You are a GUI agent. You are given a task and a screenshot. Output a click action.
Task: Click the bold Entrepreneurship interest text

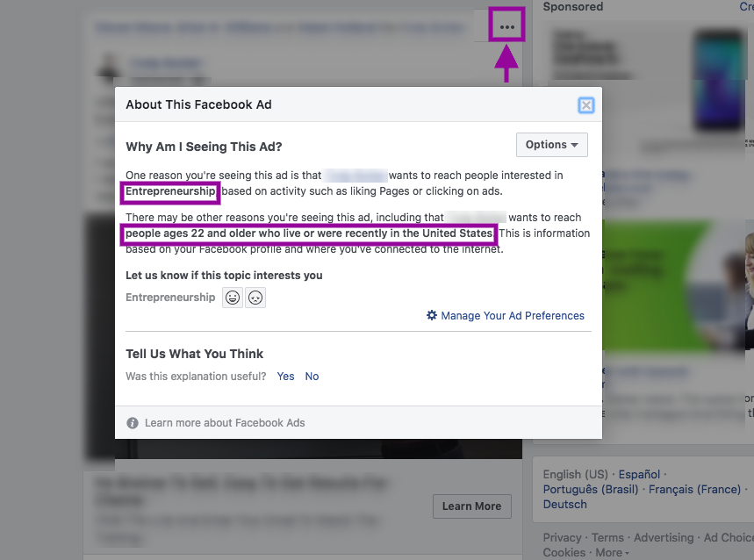coord(170,191)
